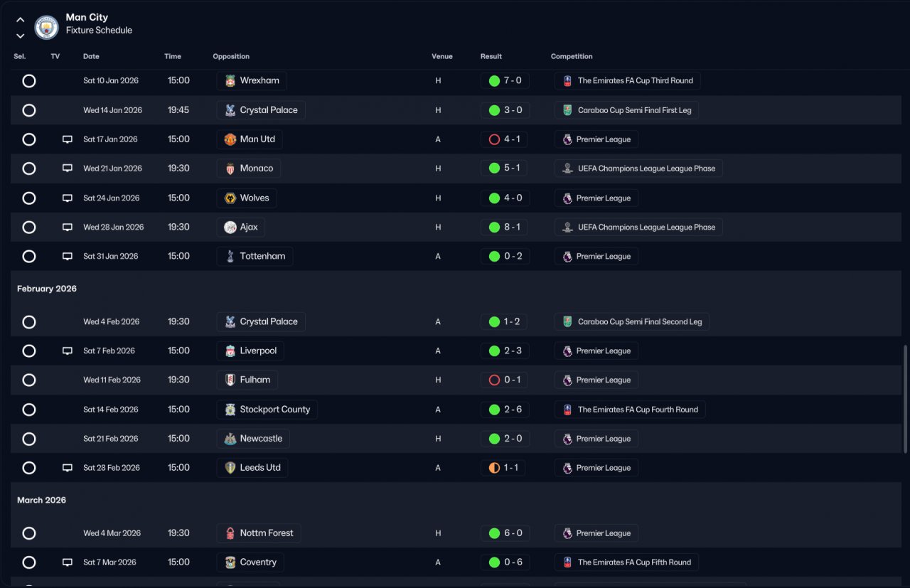Click TV icon for Wolves match
Image resolution: width=910 pixels, height=588 pixels.
(68, 198)
